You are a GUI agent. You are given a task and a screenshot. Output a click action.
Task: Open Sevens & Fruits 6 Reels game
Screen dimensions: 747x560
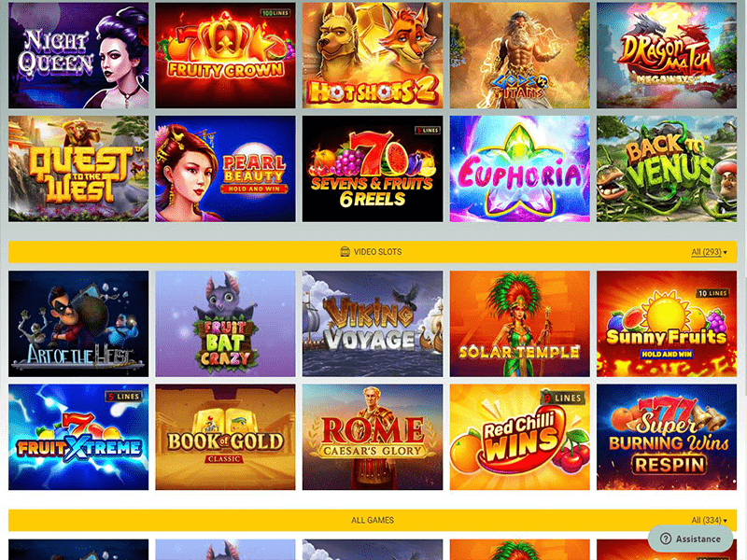click(373, 169)
